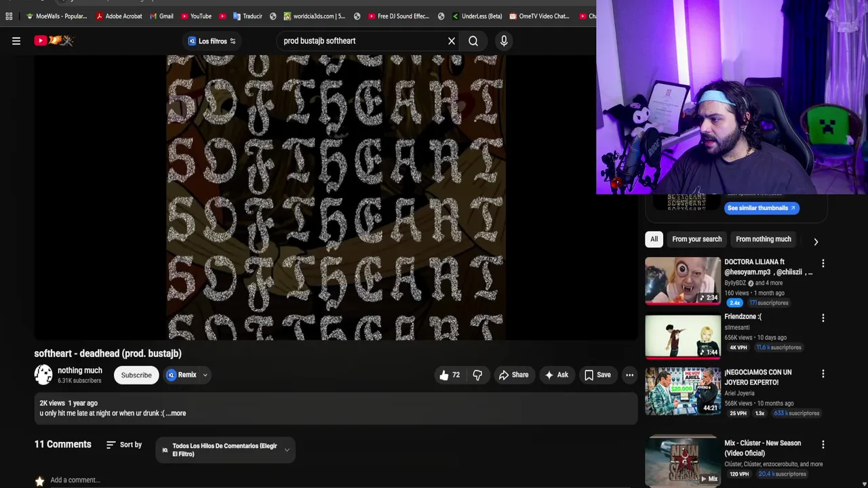
Task: Subscribe to the nothing much channel
Action: pyautogui.click(x=136, y=375)
